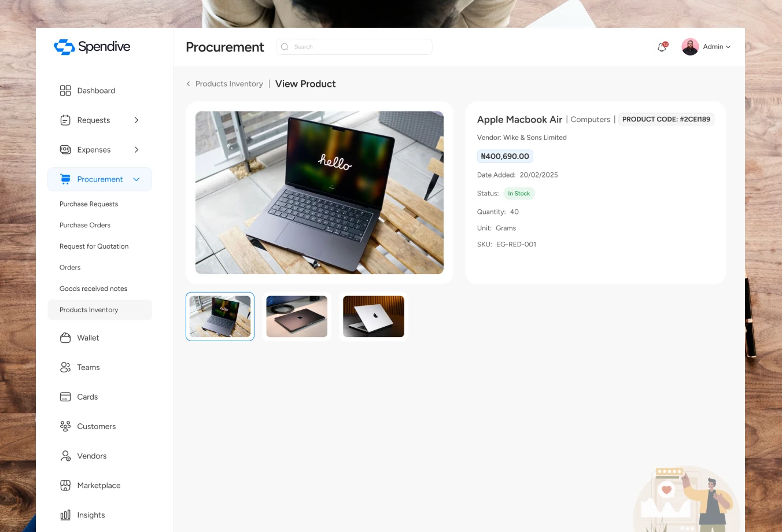Click the In Stock status badge
Viewport: 782px width, 532px height.
point(519,194)
